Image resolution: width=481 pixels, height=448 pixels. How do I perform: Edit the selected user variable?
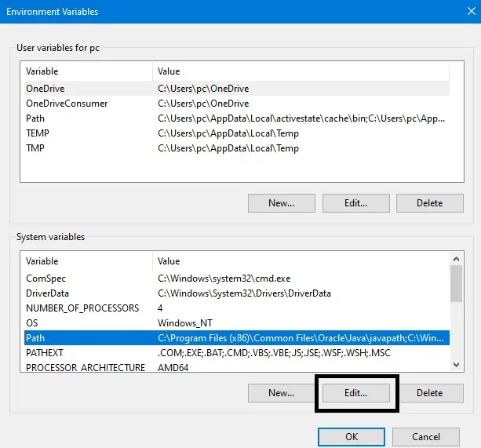[355, 203]
